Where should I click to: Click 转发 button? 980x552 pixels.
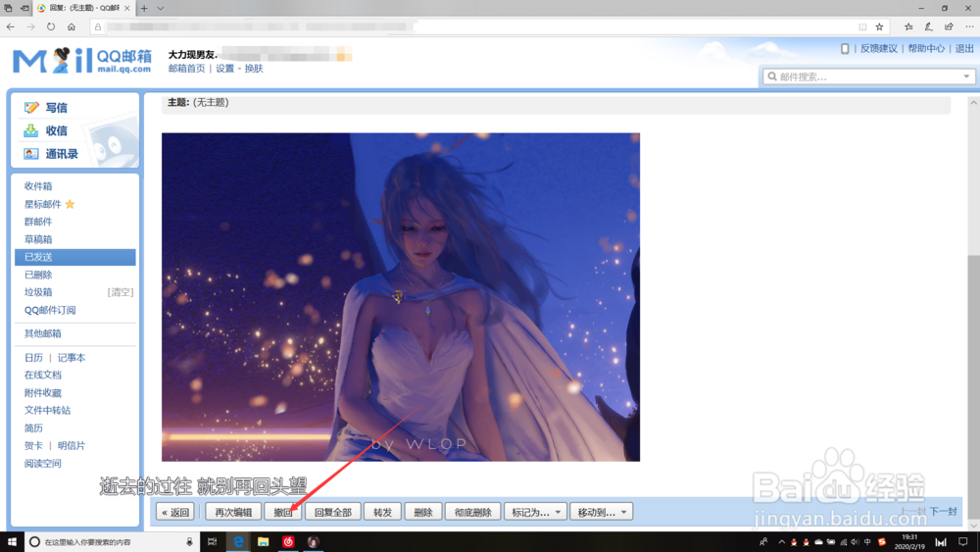[382, 512]
